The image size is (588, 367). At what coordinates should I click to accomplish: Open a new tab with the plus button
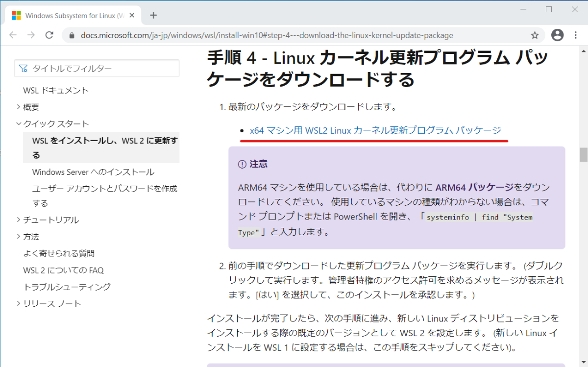pos(153,15)
